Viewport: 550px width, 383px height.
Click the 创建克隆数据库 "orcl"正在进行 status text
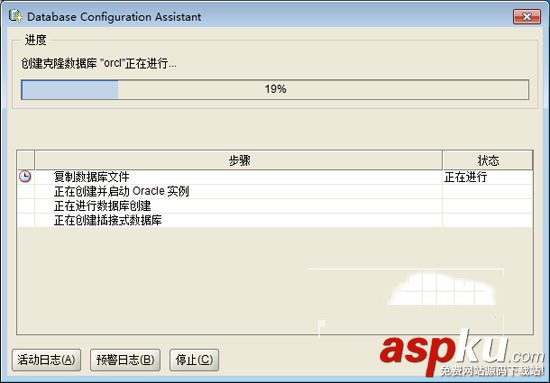(x=99, y=64)
